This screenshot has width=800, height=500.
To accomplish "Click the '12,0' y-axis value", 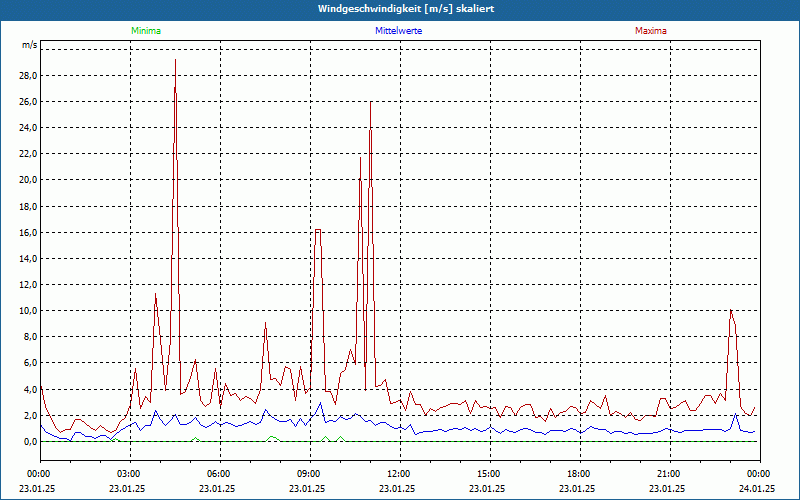I will click(x=27, y=285).
